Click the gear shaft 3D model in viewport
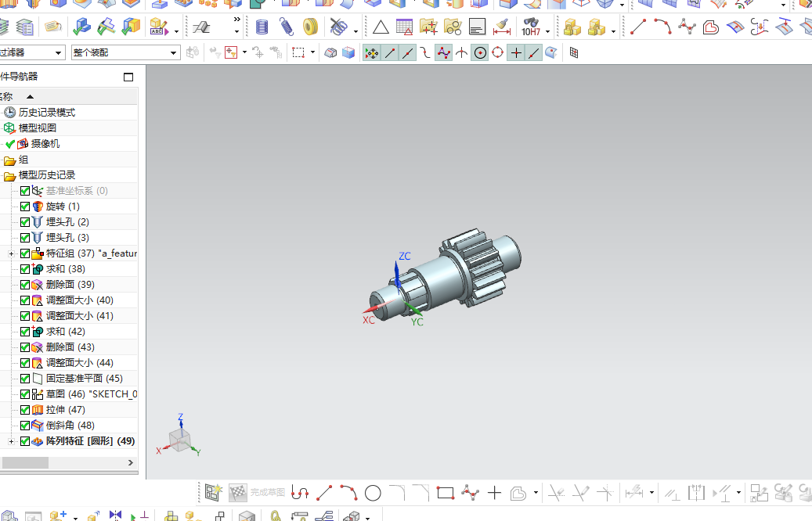Image resolution: width=812 pixels, height=521 pixels. tap(446, 275)
